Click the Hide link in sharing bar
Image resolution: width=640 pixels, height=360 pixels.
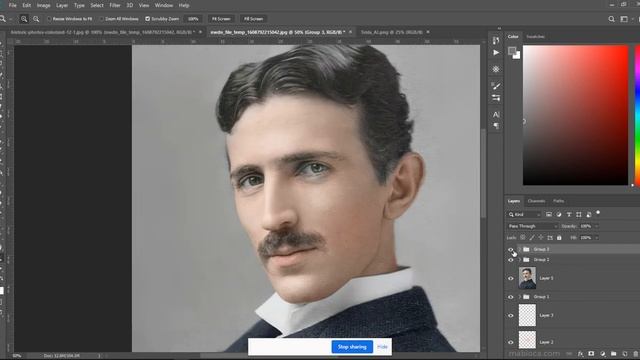click(x=382, y=347)
